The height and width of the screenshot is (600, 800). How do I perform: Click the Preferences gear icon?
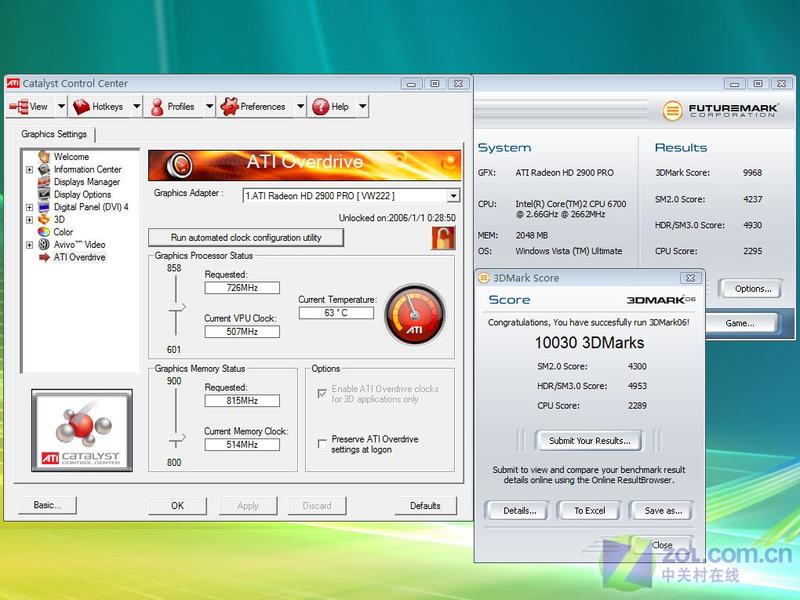tap(229, 106)
